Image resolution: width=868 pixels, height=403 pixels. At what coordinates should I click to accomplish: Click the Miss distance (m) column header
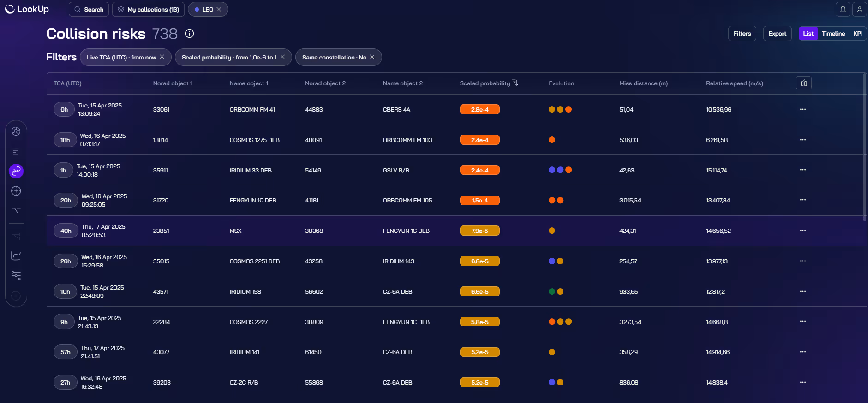pos(643,83)
